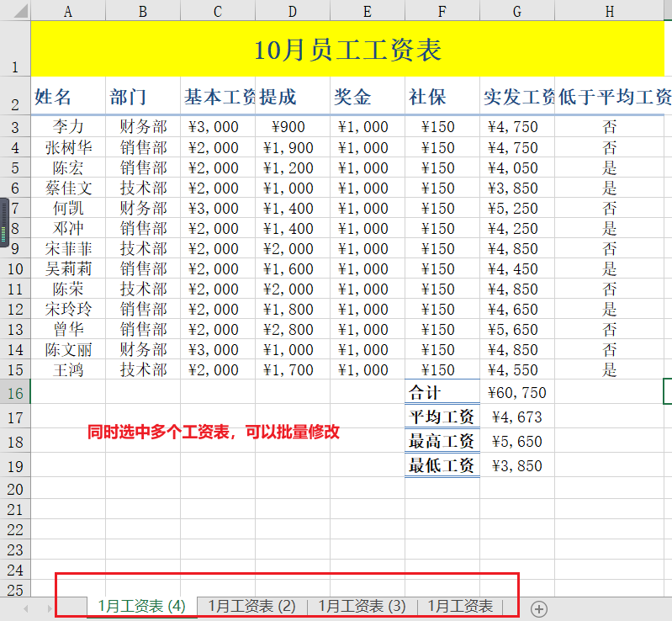Click 宋玲玲's 提成 cell ¥1,800
The width and height of the screenshot is (672, 621).
[x=293, y=309]
